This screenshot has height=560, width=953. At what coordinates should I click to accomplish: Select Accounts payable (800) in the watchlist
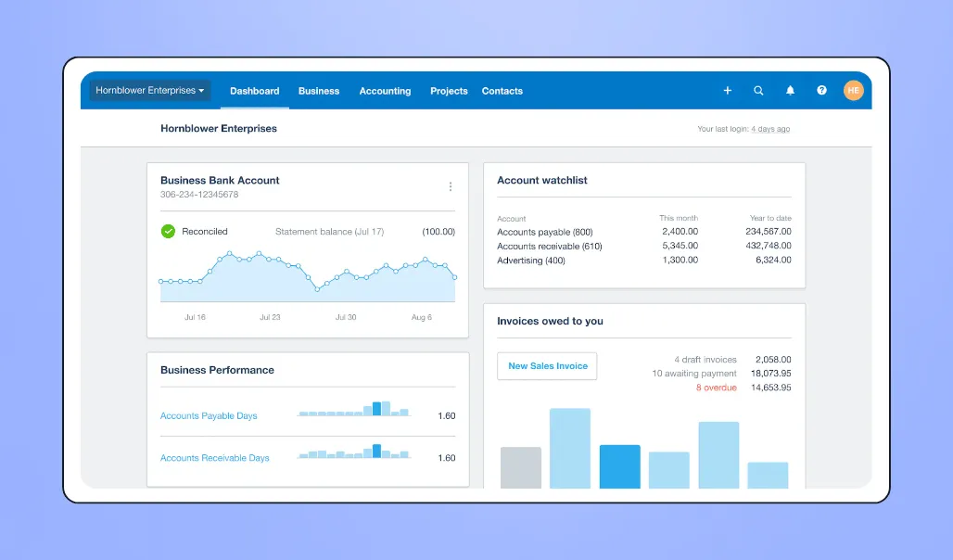[542, 232]
